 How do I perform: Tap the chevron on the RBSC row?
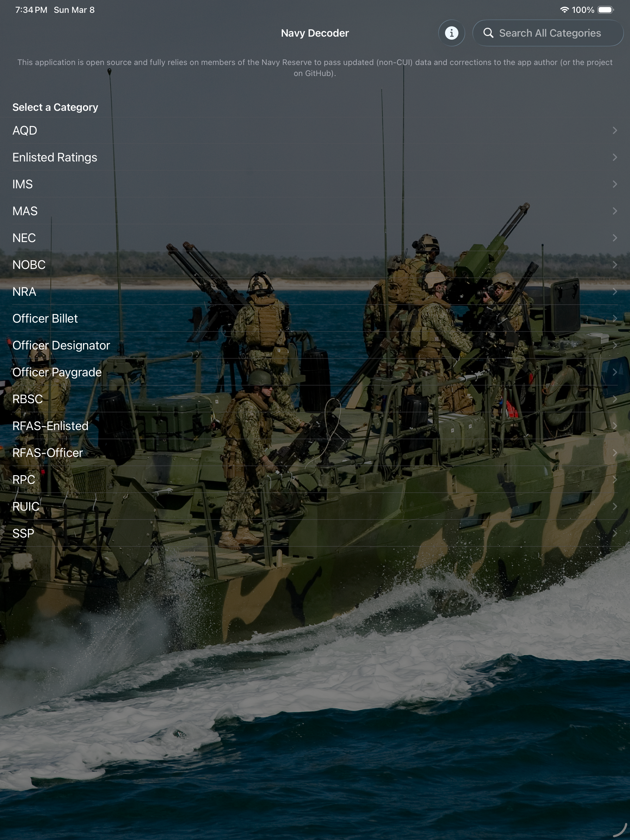pyautogui.click(x=615, y=399)
